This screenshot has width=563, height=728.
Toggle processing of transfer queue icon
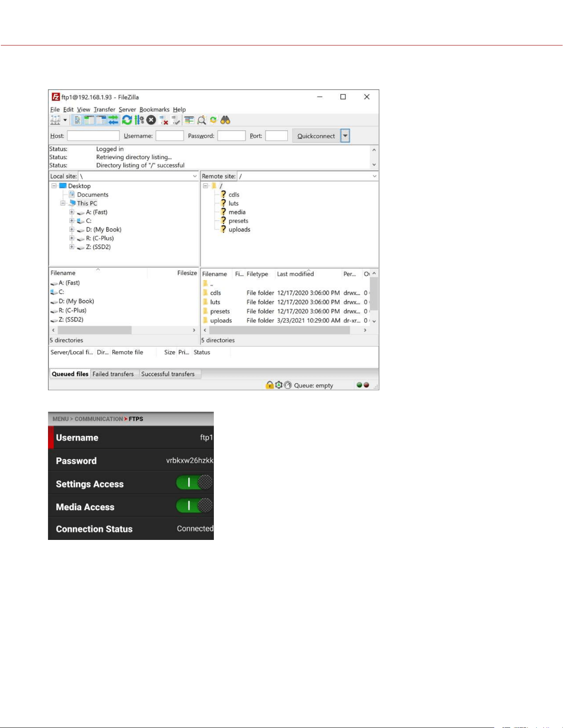(x=139, y=120)
